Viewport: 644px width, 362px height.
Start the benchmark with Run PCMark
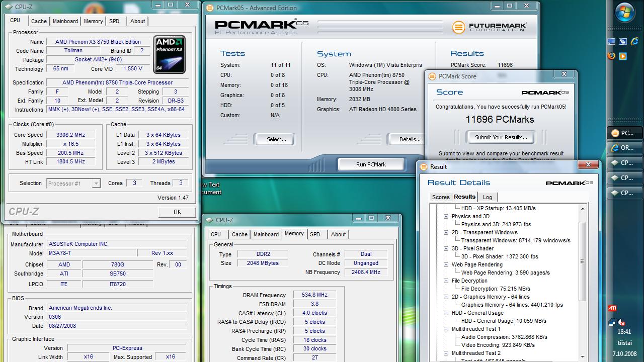click(371, 164)
